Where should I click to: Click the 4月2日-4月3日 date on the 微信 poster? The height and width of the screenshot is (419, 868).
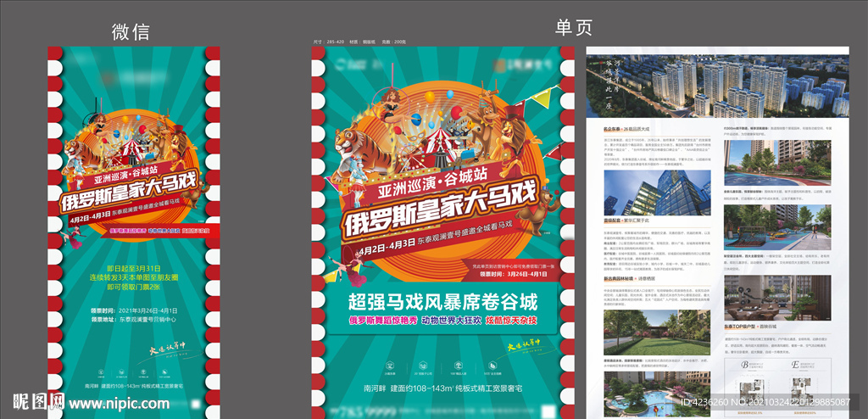click(91, 216)
